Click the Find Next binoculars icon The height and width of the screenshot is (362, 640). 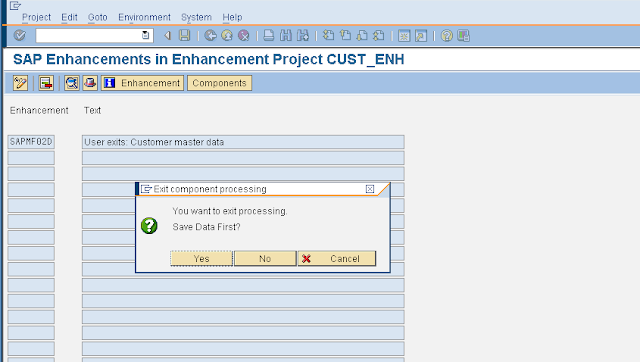point(303,36)
